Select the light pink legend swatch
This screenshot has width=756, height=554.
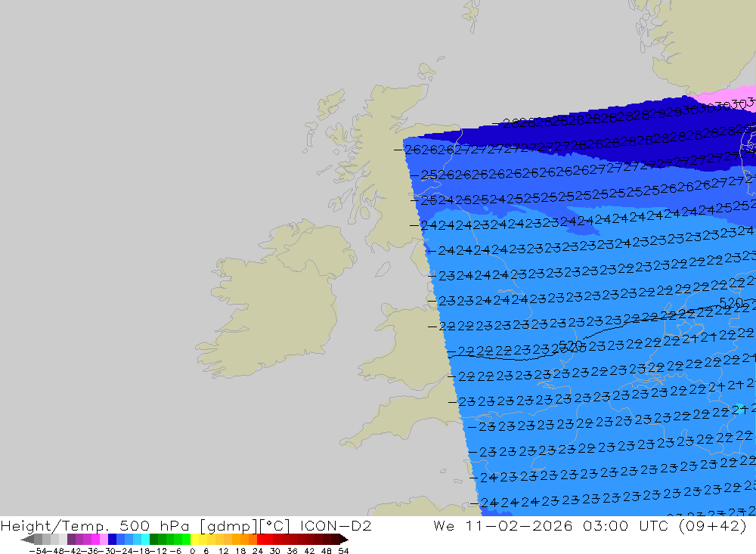coord(104,539)
